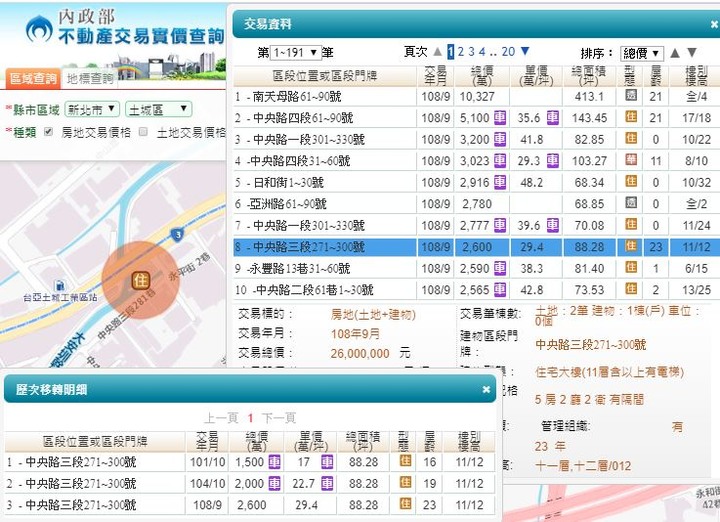This screenshot has height=522, width=720.
Task: Click the 台亞土城工業區站 map label
Action: pos(60,297)
